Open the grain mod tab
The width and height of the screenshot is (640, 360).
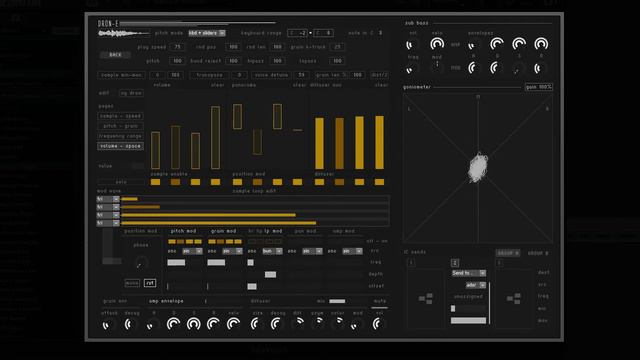pyautogui.click(x=223, y=231)
